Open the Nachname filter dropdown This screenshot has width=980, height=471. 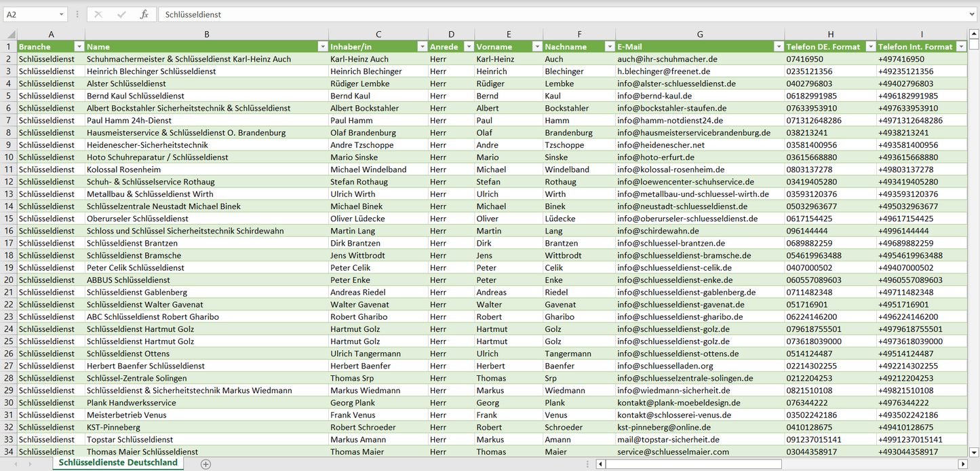tap(609, 47)
